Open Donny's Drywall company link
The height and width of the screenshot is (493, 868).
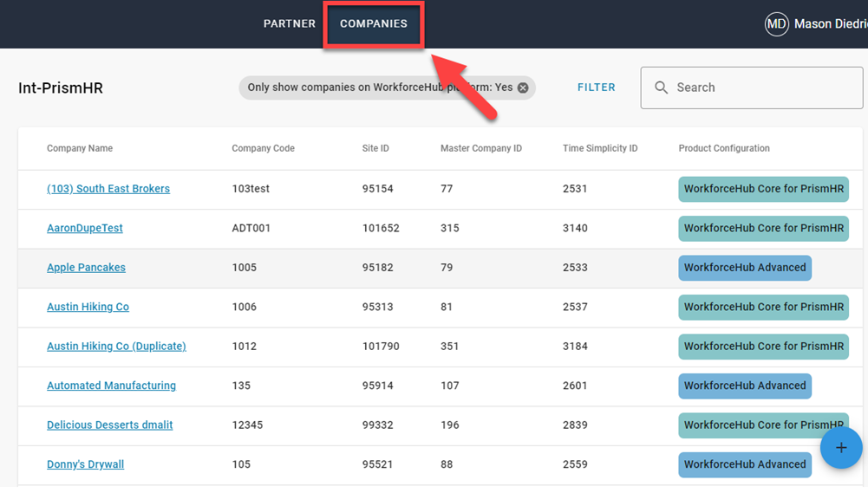tap(85, 464)
